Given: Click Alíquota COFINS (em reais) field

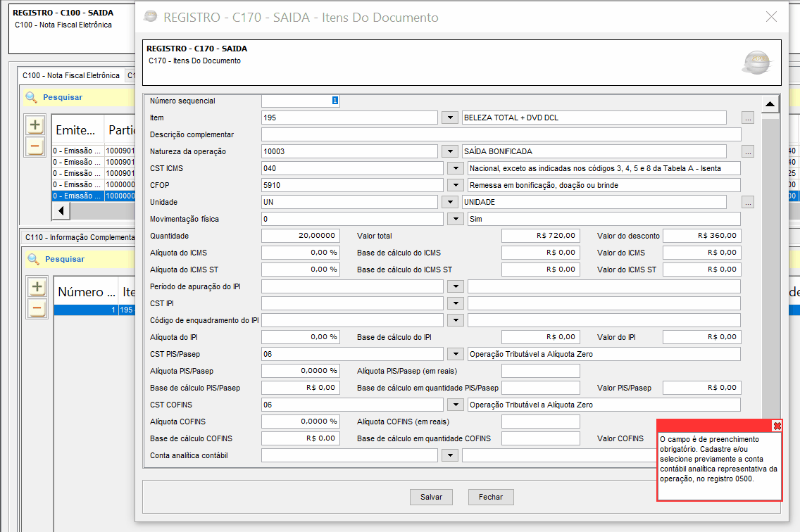Looking at the screenshot, I should pos(541,422).
